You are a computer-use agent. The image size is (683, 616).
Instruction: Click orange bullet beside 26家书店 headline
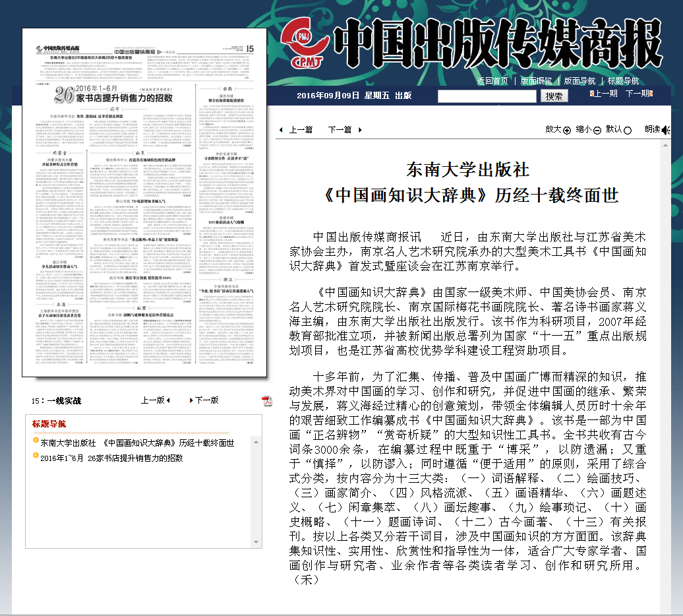(35, 457)
